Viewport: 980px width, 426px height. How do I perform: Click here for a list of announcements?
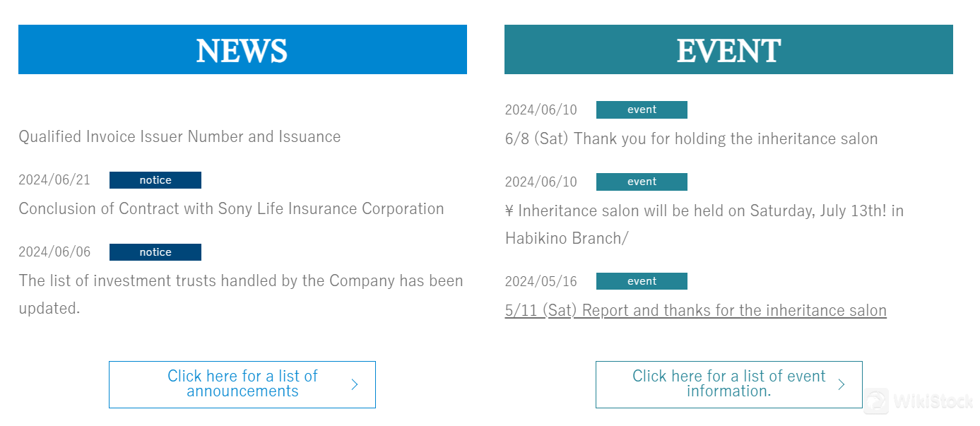click(x=242, y=384)
